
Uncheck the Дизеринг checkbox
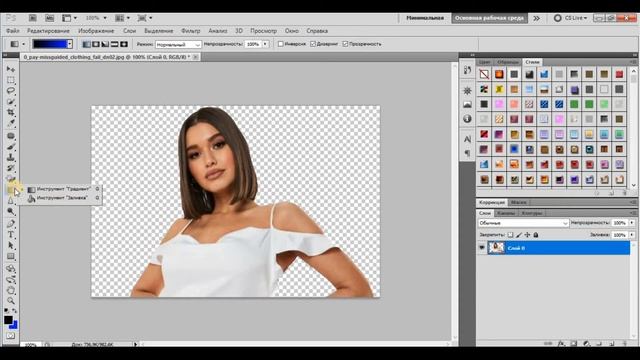[313, 44]
